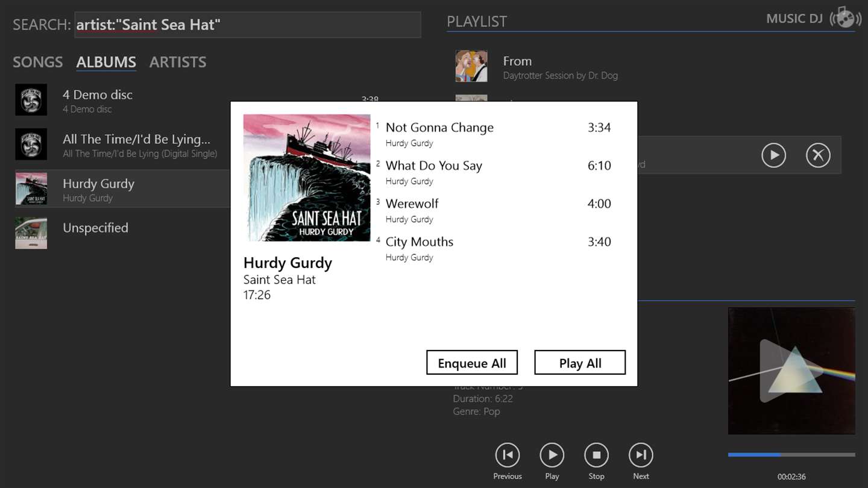
Task: Select the Hurdy Gurdy album in list
Action: [x=122, y=189]
